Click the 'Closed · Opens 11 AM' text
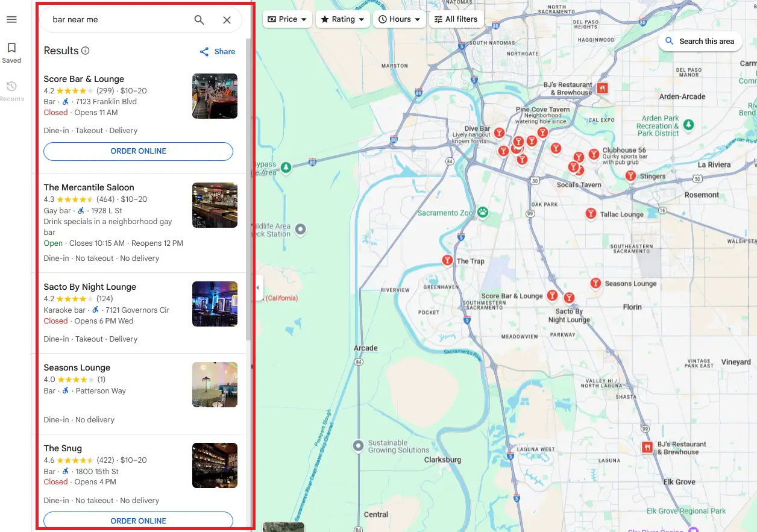757x532 pixels. pos(81,113)
